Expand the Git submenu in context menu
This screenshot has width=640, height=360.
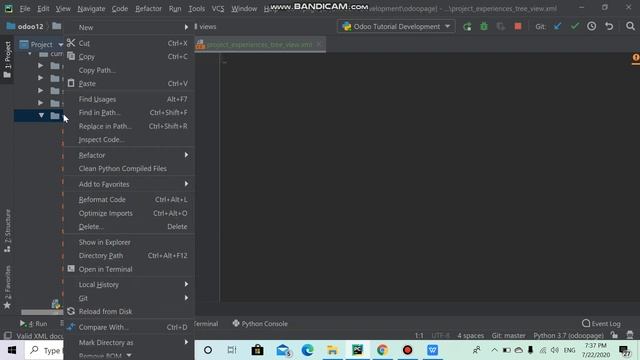(x=186, y=298)
